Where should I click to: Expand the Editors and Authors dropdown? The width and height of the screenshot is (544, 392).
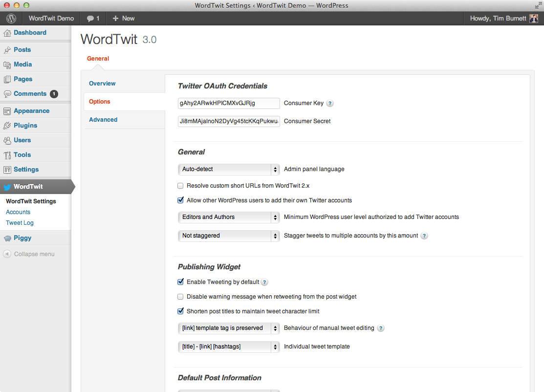pyautogui.click(x=229, y=217)
